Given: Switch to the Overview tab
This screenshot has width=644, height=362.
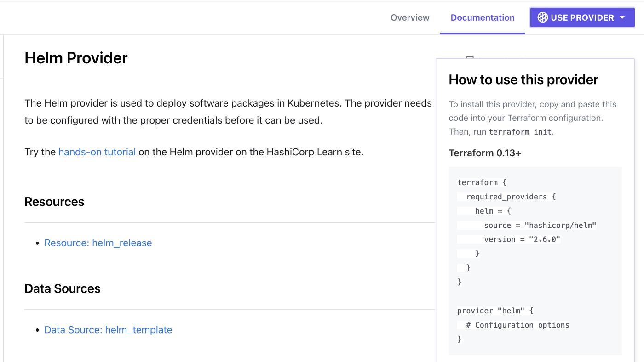Looking at the screenshot, I should [x=409, y=17].
